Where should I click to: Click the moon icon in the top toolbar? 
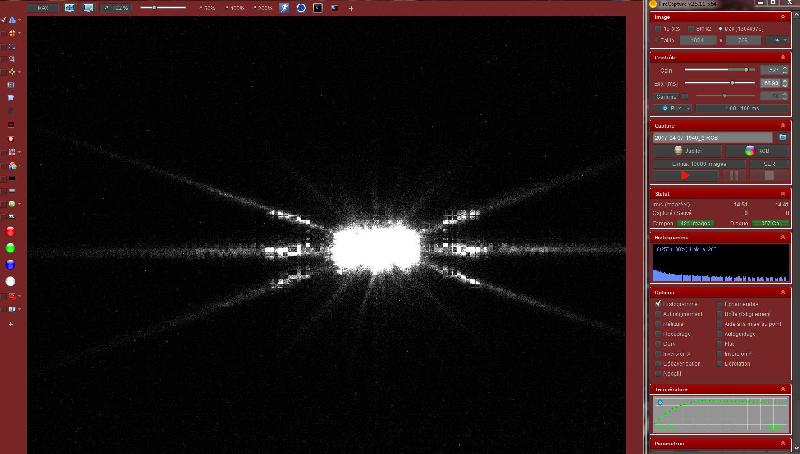335,8
